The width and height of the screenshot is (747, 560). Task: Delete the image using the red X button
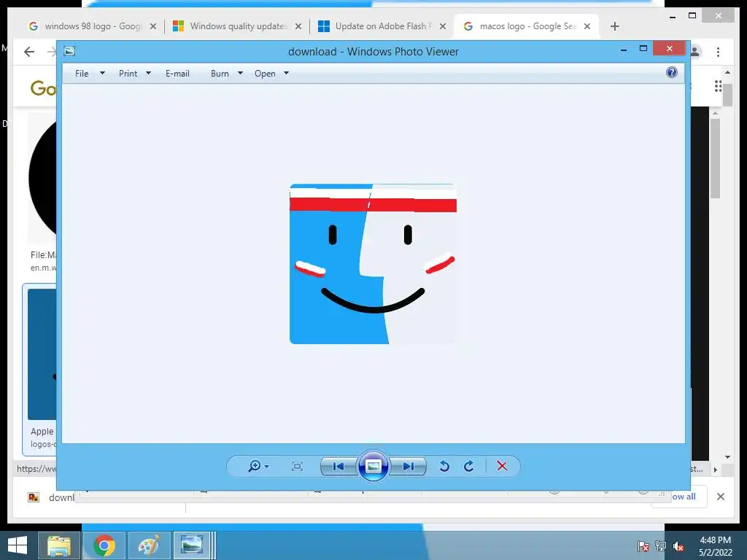[502, 466]
